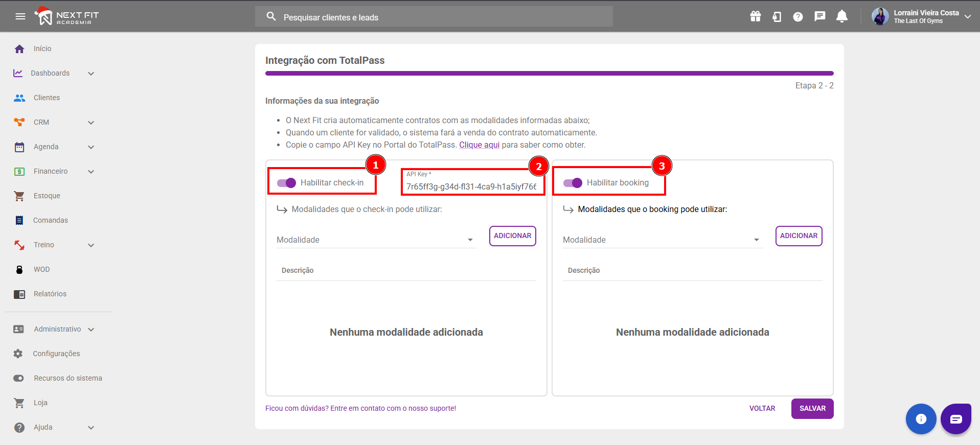Follow the 'Clique aqui' link
This screenshot has height=445, width=980.
pyautogui.click(x=479, y=145)
